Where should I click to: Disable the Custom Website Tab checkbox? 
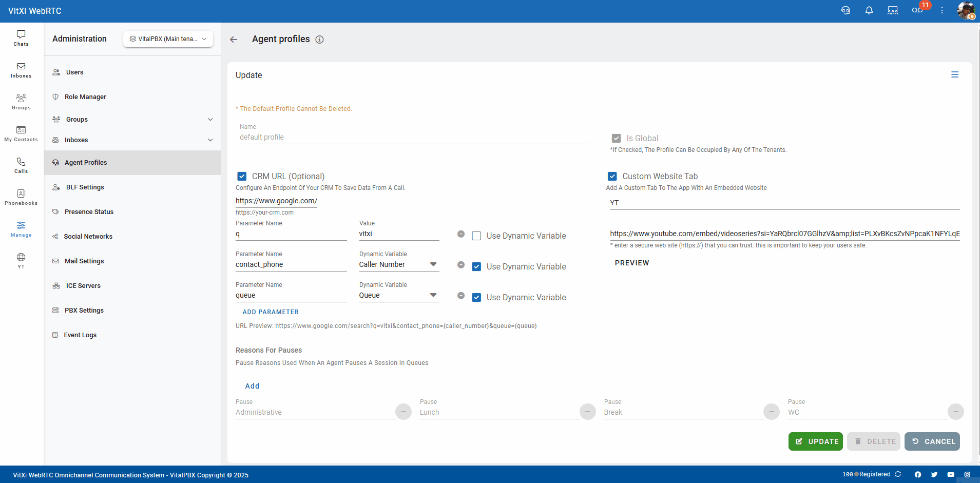pyautogui.click(x=612, y=177)
